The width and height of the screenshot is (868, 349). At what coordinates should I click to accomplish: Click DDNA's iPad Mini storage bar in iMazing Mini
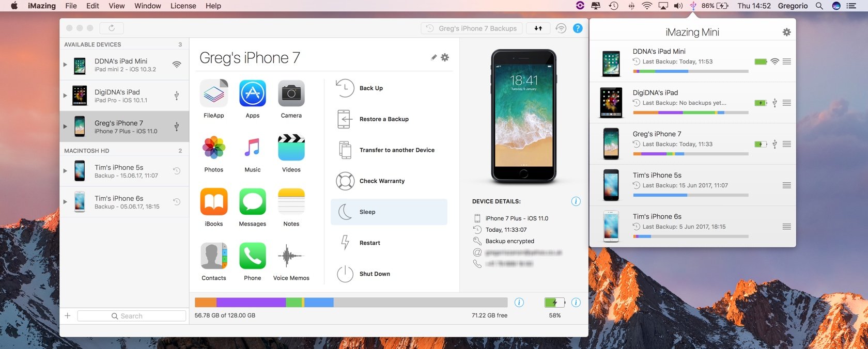(x=691, y=71)
